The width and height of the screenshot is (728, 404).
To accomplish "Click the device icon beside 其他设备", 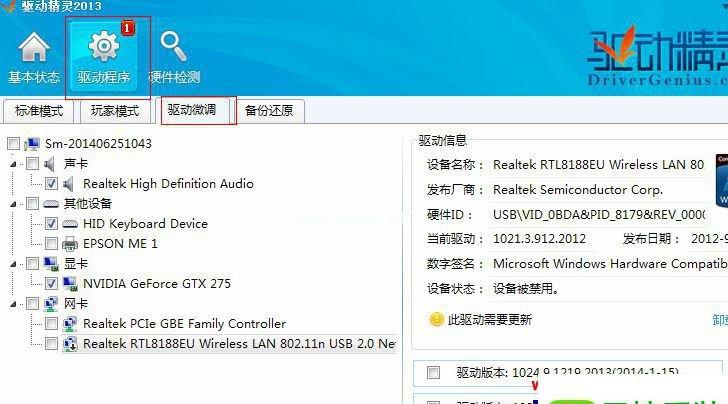I will (51, 204).
